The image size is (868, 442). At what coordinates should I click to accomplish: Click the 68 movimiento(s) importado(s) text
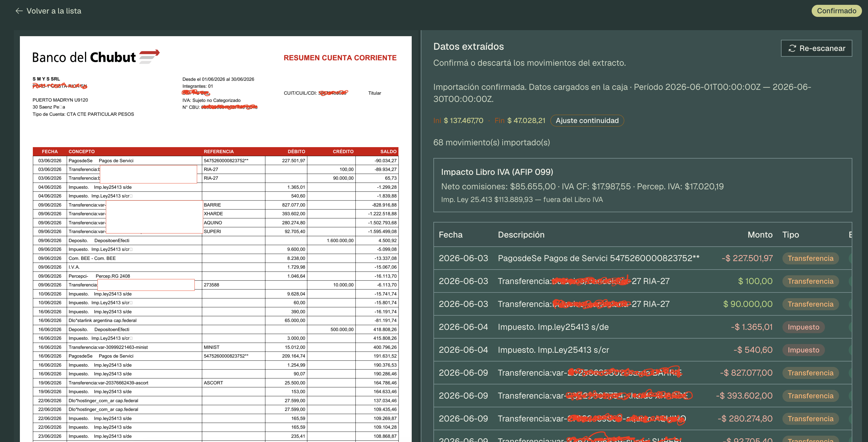pyautogui.click(x=492, y=142)
